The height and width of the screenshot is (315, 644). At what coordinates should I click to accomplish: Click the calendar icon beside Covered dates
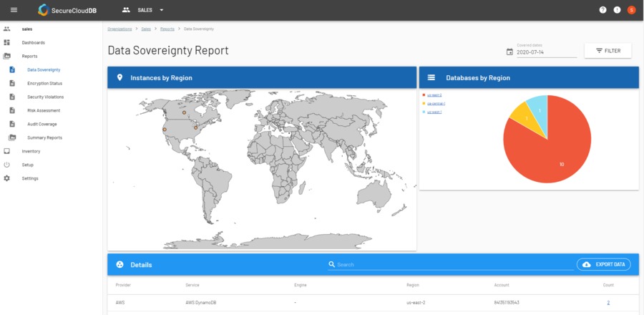pyautogui.click(x=509, y=52)
